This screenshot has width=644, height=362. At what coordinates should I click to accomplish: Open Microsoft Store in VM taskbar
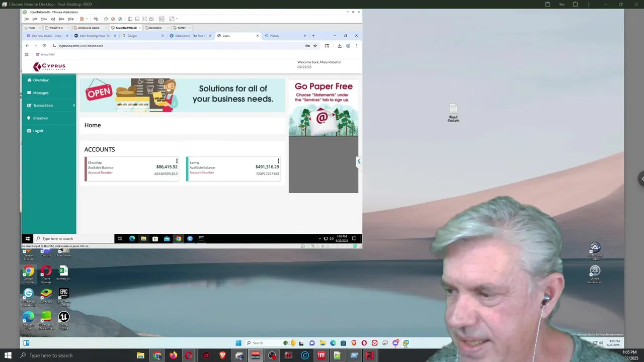pyautogui.click(x=155, y=238)
